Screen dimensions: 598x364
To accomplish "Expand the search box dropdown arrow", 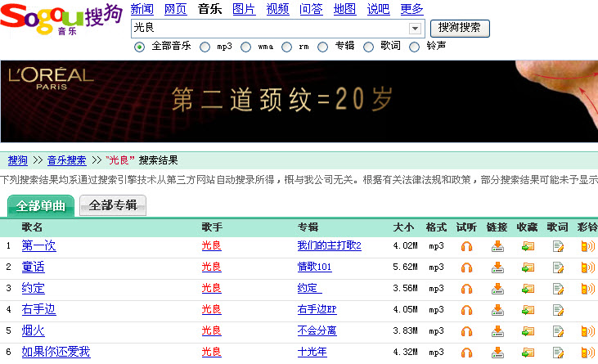I will [x=415, y=29].
